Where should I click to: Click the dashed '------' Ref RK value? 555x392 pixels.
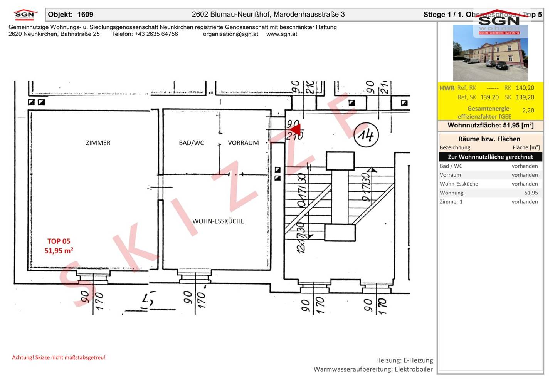(493, 88)
